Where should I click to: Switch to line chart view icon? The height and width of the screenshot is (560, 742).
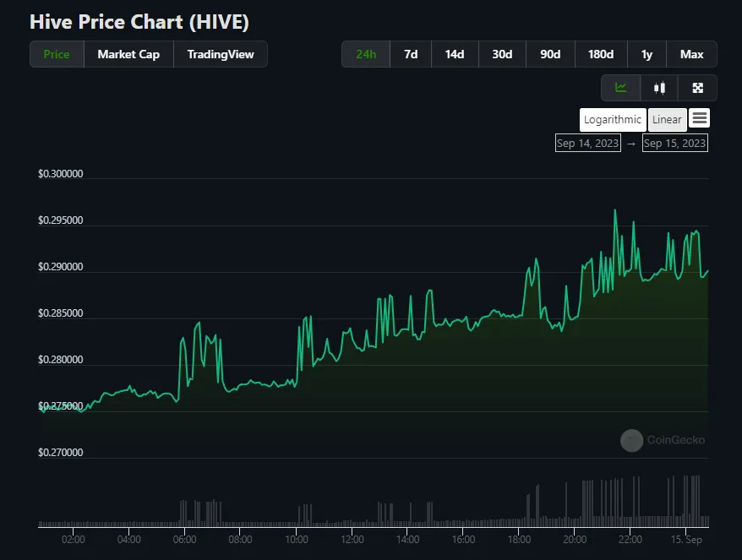pos(620,88)
